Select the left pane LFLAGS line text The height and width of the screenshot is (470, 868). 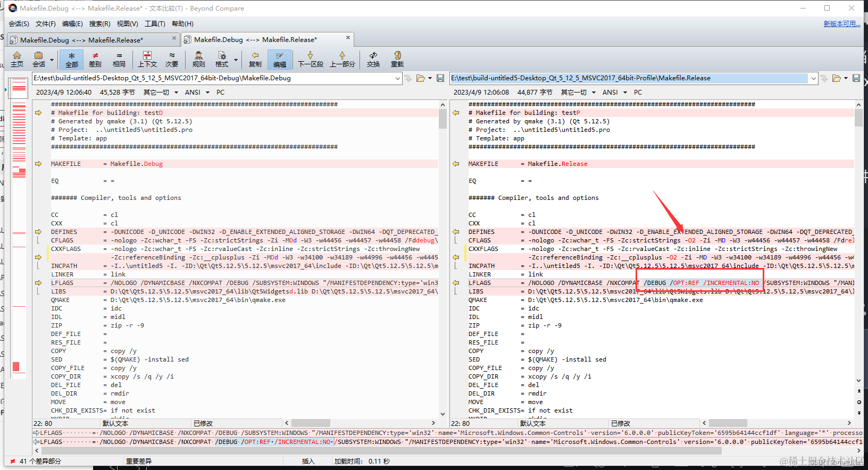coord(245,283)
